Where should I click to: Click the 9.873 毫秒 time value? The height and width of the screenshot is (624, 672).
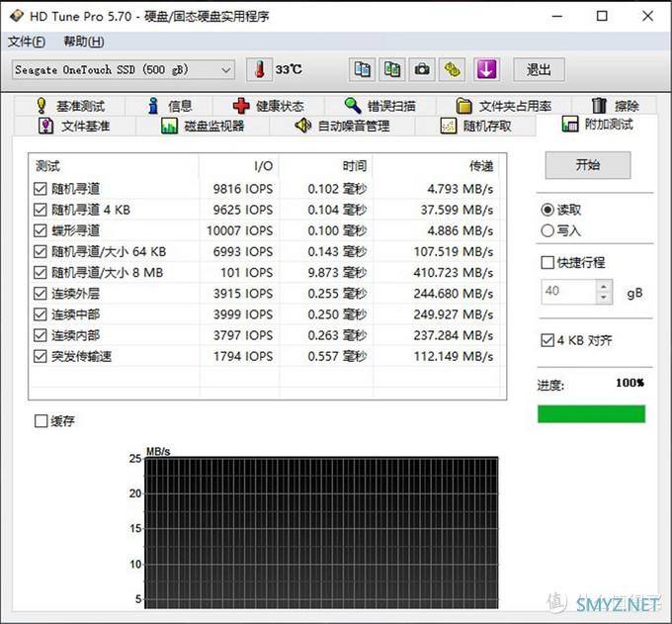pos(337,272)
